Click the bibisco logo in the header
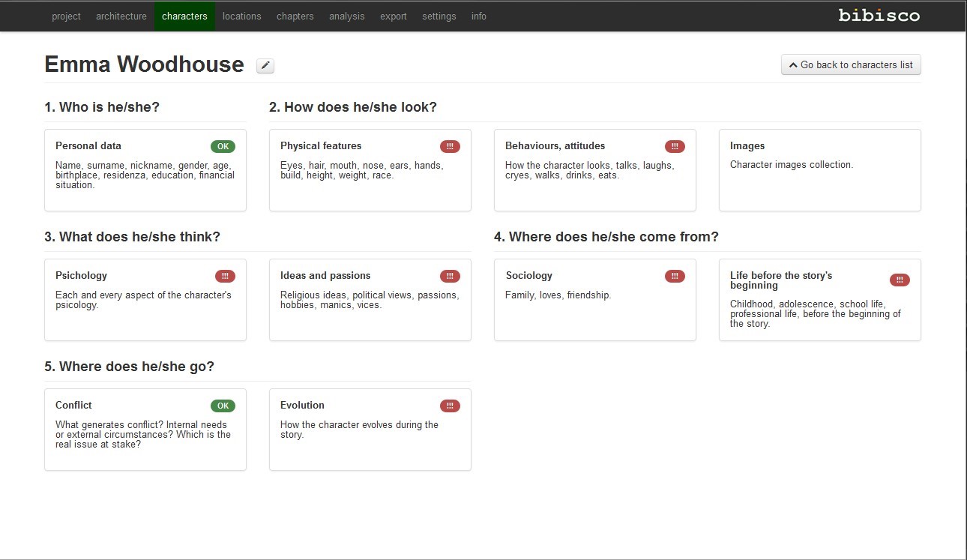Image resolution: width=967 pixels, height=560 pixels. point(879,16)
